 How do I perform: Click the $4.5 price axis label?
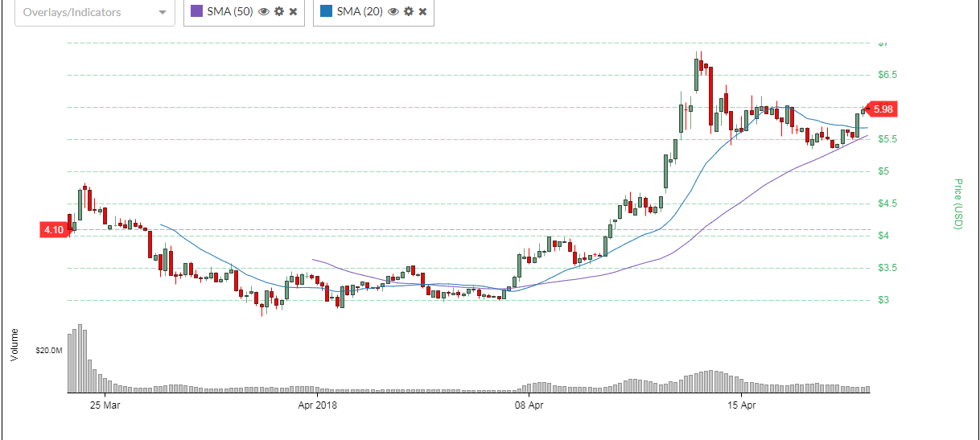887,204
